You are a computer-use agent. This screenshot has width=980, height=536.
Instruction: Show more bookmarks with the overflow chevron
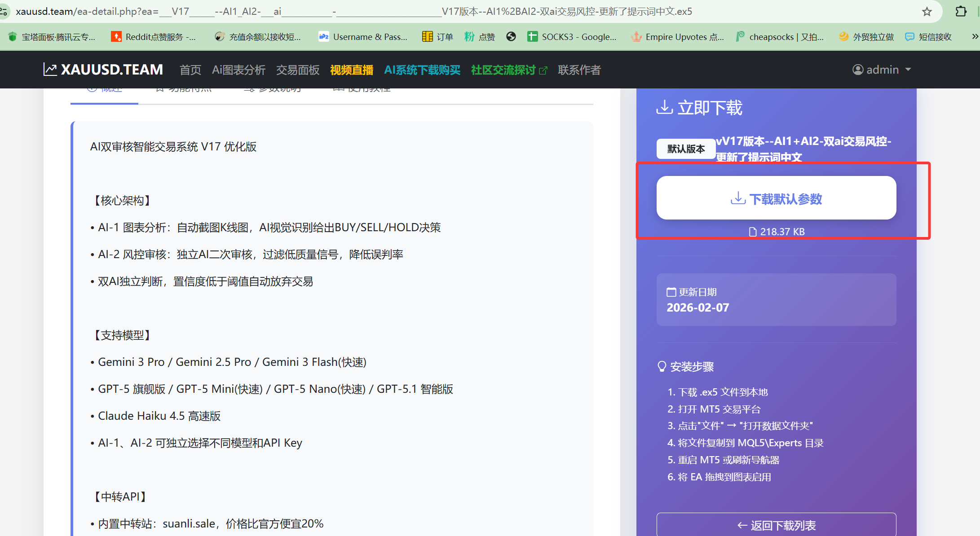[975, 37]
